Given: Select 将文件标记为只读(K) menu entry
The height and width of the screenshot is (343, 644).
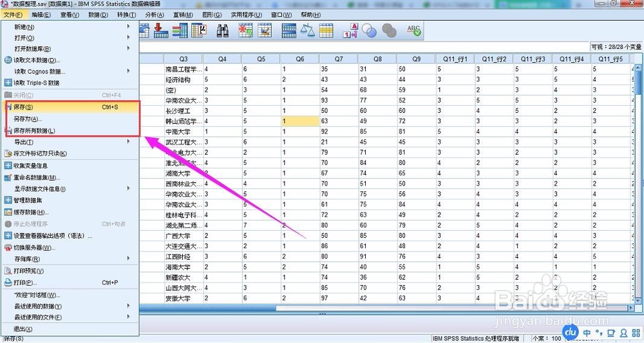Looking at the screenshot, I should pyautogui.click(x=71, y=153).
